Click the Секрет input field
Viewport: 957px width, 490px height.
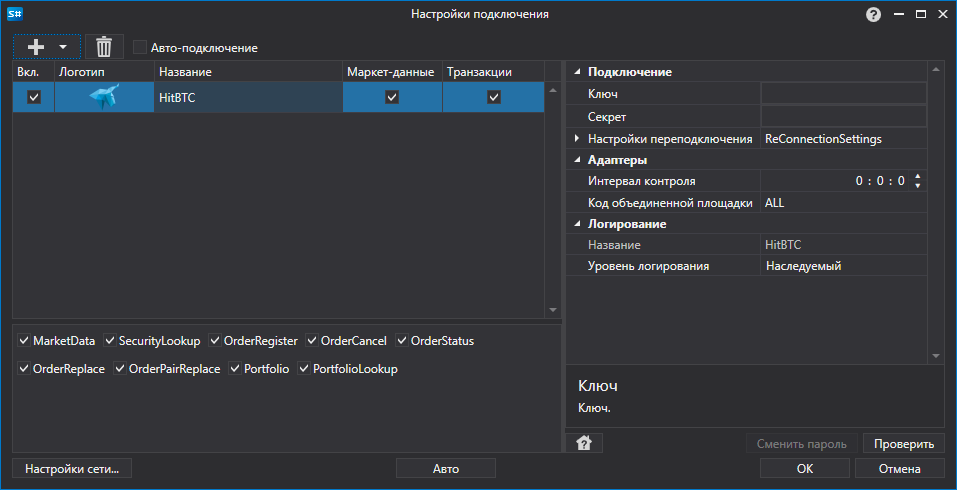(x=843, y=116)
